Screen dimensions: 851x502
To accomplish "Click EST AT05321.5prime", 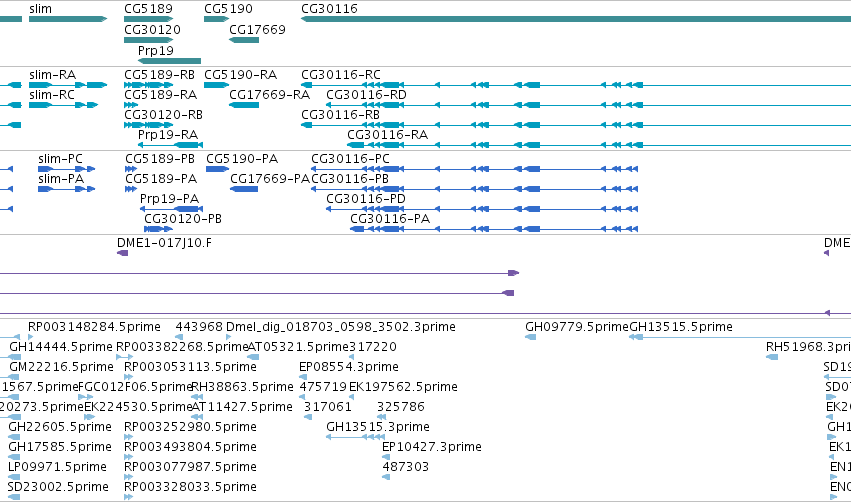I will coord(298,347).
